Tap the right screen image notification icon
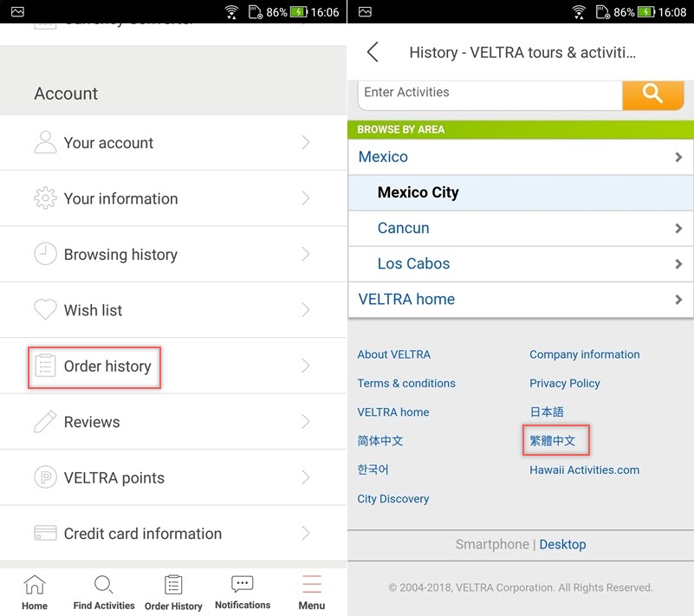The width and height of the screenshot is (694, 616). tap(365, 12)
